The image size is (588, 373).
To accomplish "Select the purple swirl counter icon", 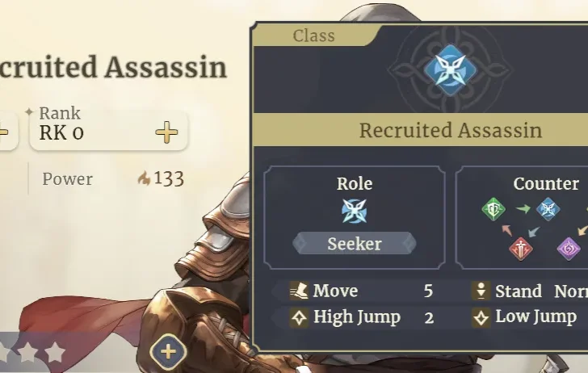I will pos(569,248).
